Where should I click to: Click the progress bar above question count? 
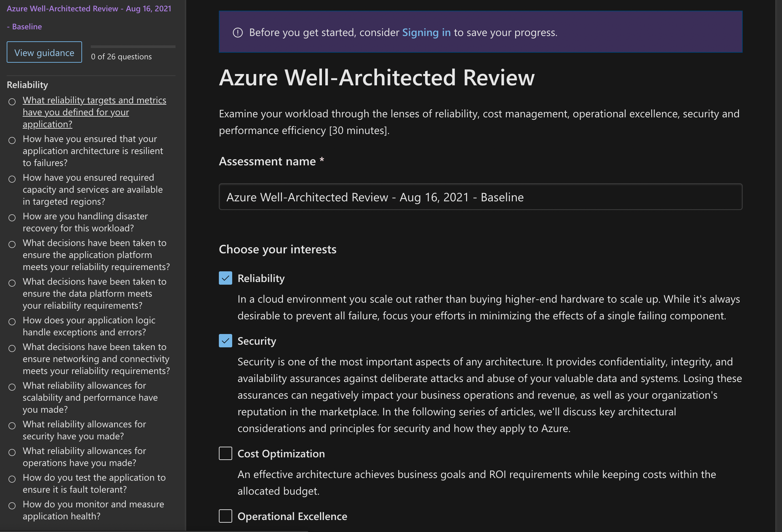132,46
